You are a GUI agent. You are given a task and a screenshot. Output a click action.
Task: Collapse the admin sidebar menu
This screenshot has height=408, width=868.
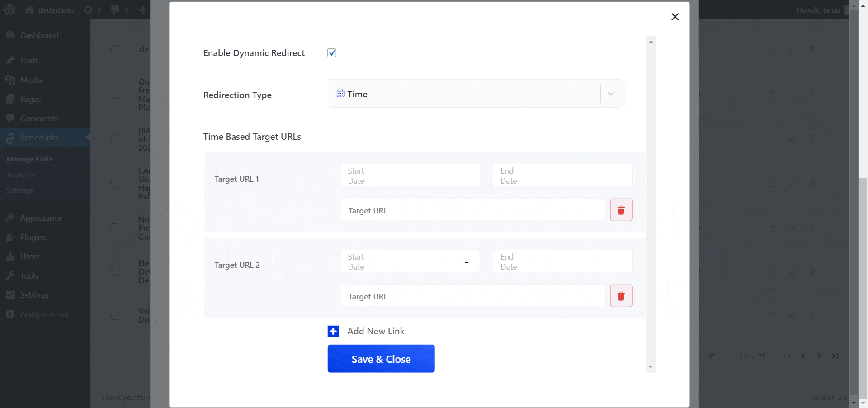click(44, 315)
